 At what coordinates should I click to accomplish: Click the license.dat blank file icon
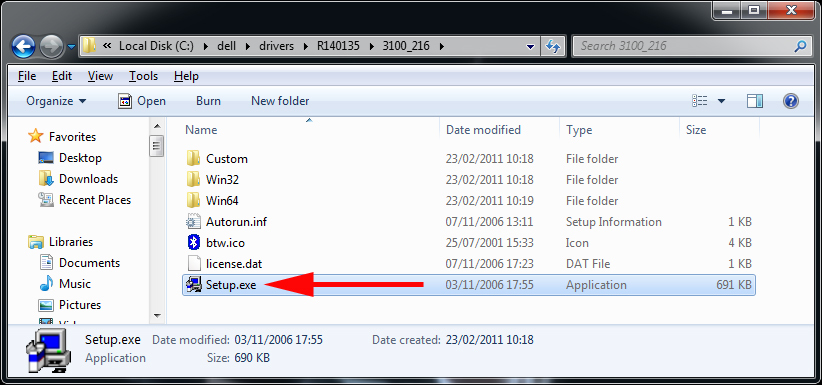193,263
